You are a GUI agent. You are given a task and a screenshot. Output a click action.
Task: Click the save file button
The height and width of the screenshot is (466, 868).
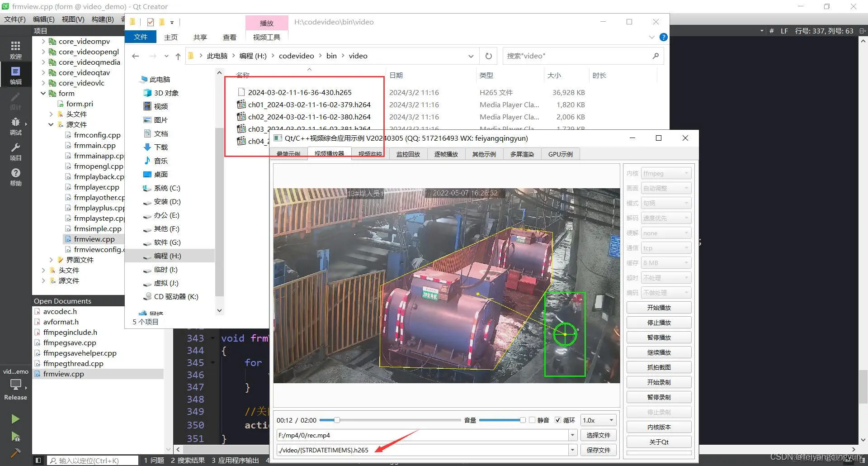click(x=598, y=450)
